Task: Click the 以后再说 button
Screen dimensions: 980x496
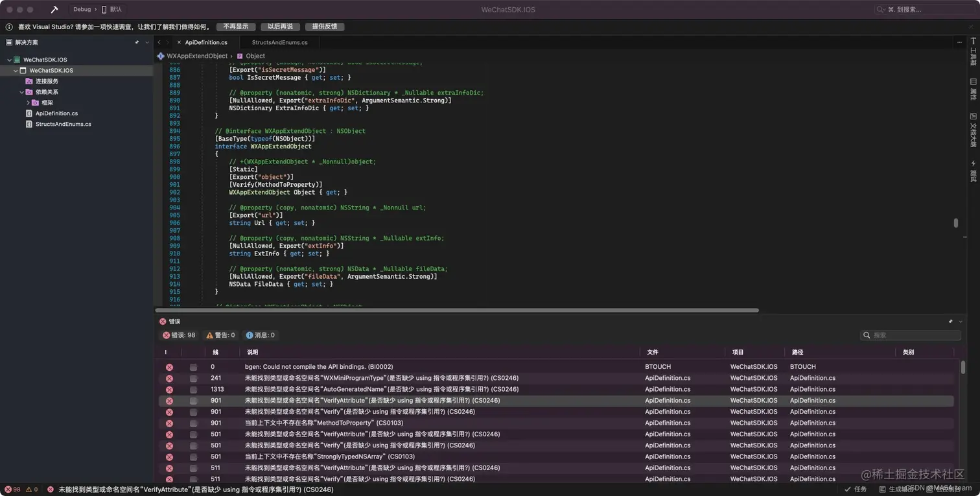Action: (280, 27)
